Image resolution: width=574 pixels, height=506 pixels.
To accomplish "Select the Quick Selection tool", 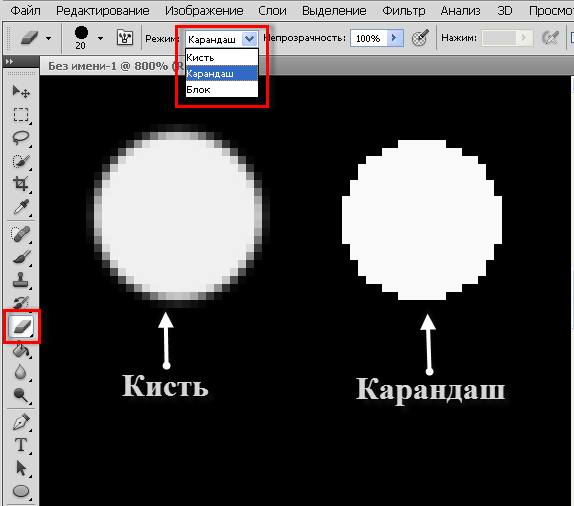I will point(21,161).
